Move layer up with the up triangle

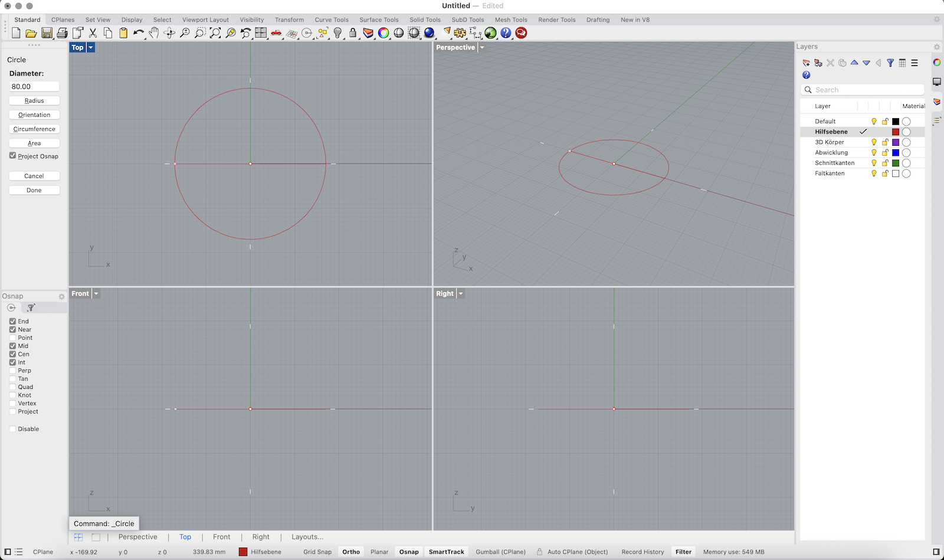[854, 63]
